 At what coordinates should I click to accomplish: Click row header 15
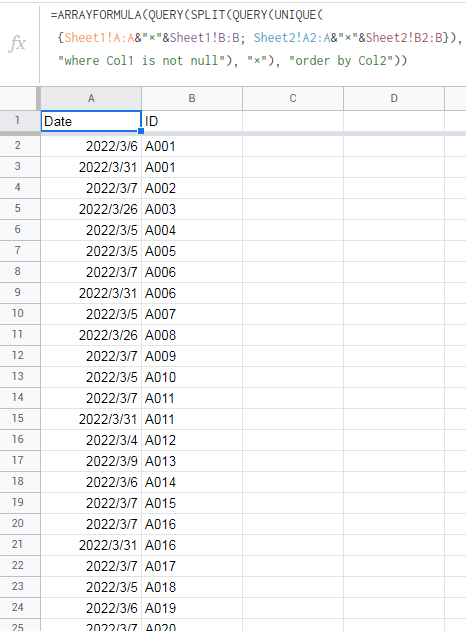pyautogui.click(x=20, y=419)
